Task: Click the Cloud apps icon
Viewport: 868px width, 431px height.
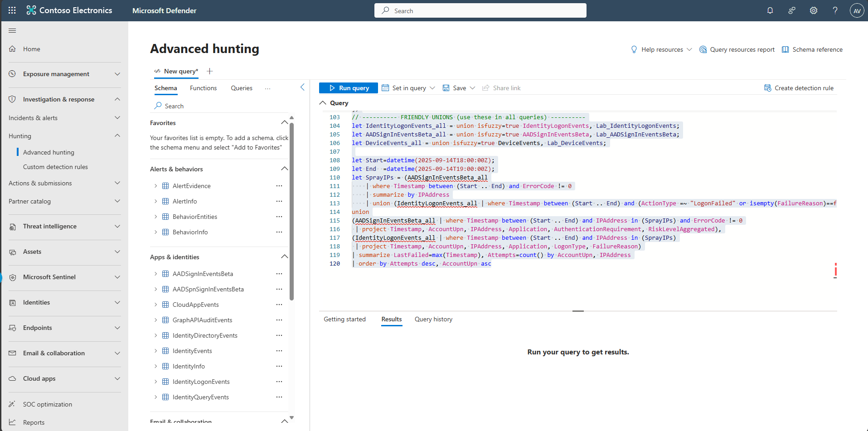Action: point(13,378)
